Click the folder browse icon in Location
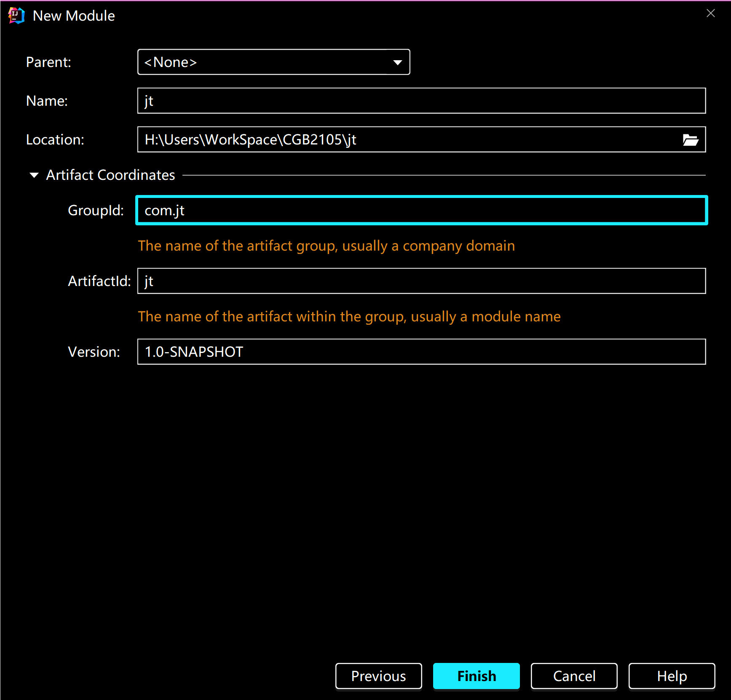Image resolution: width=731 pixels, height=700 pixels. coord(690,139)
